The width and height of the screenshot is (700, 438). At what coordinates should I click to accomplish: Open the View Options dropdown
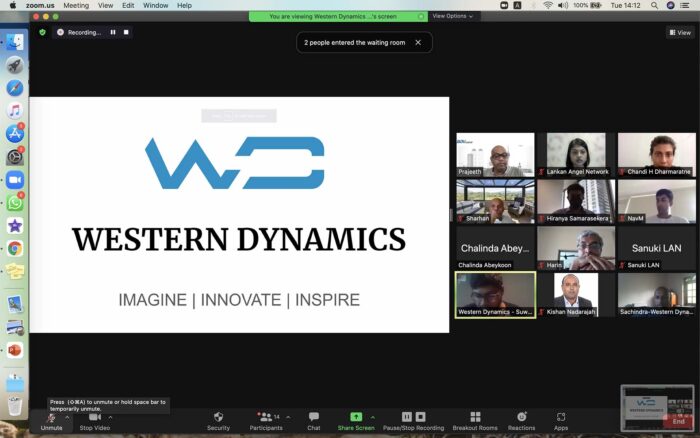[453, 16]
